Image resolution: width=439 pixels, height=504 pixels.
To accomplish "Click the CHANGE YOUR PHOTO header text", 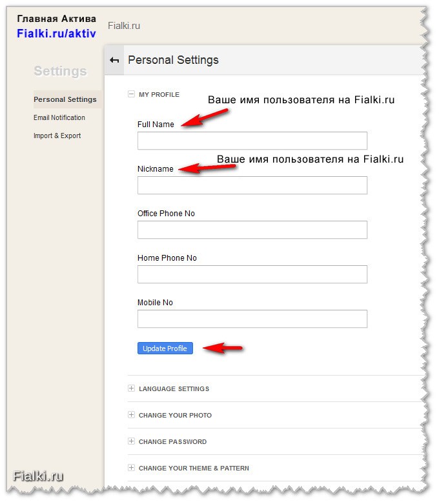I will point(176,416).
